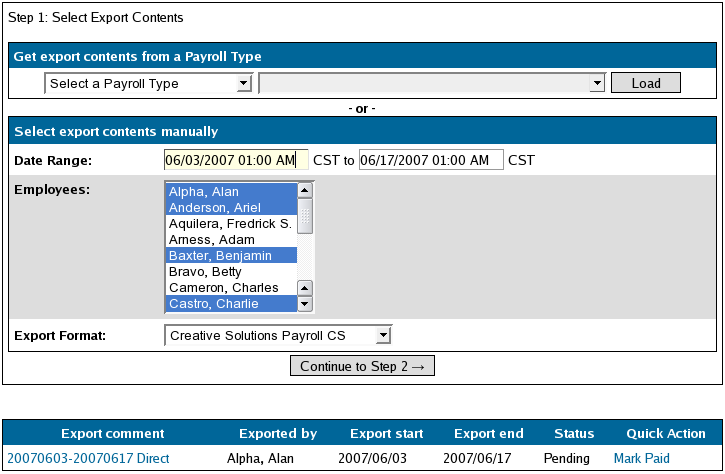725x474 pixels.
Task: Select Aquilera, Fredrick S. employee
Action: [231, 224]
